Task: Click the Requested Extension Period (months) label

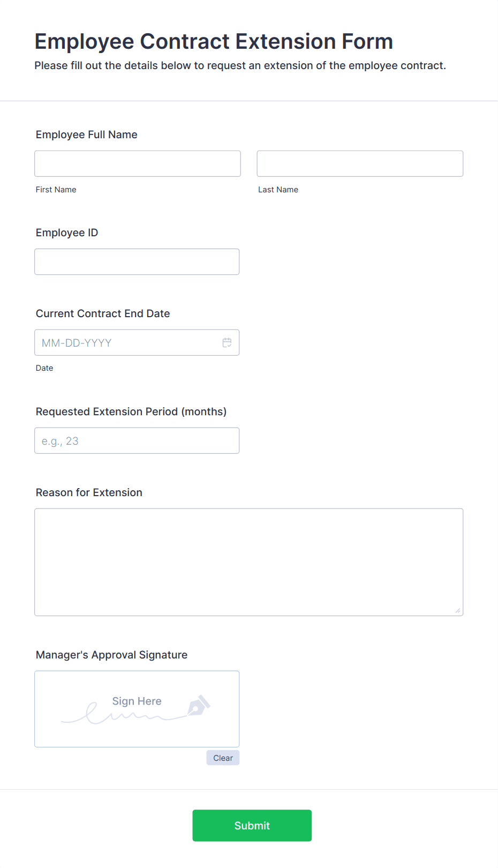Action: [131, 411]
